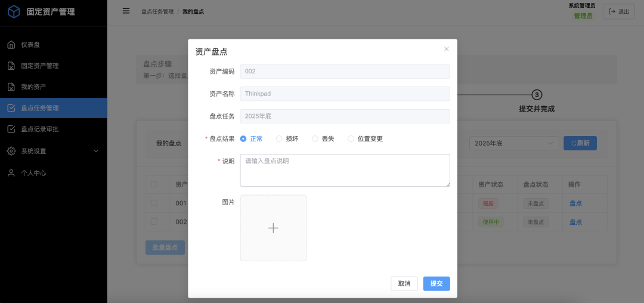Tick the header select-all checkbox in the table
644x303 pixels.
(154, 184)
